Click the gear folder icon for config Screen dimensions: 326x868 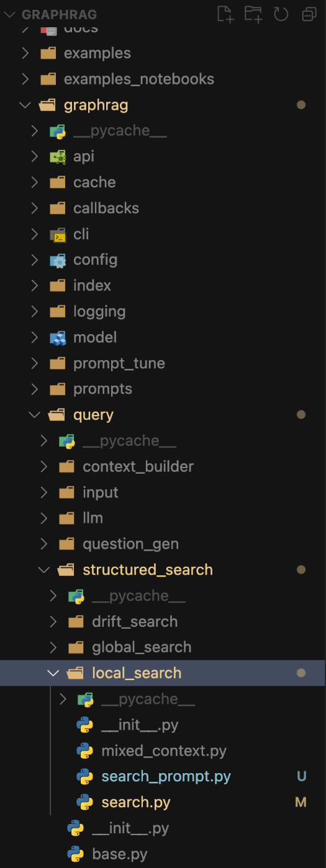[58, 260]
